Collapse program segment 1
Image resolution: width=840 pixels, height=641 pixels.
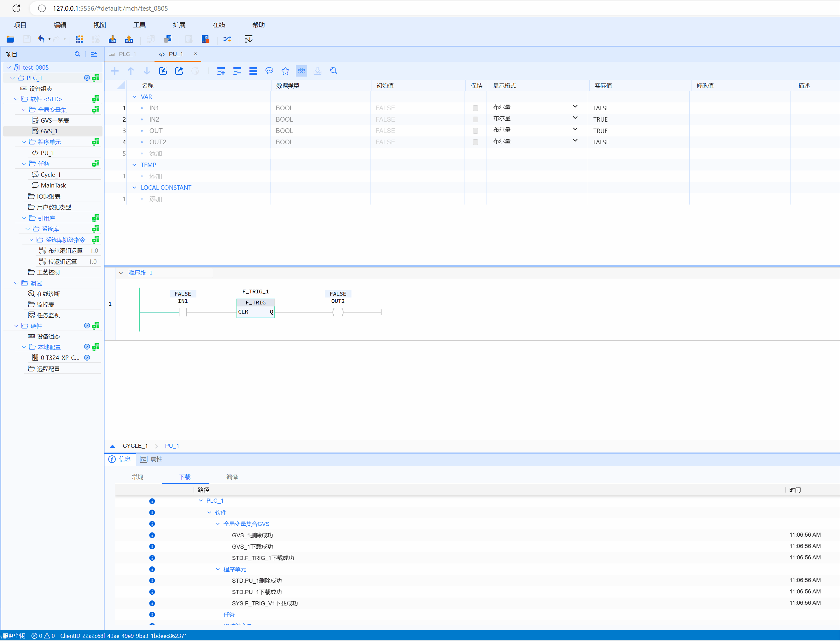[121, 273]
